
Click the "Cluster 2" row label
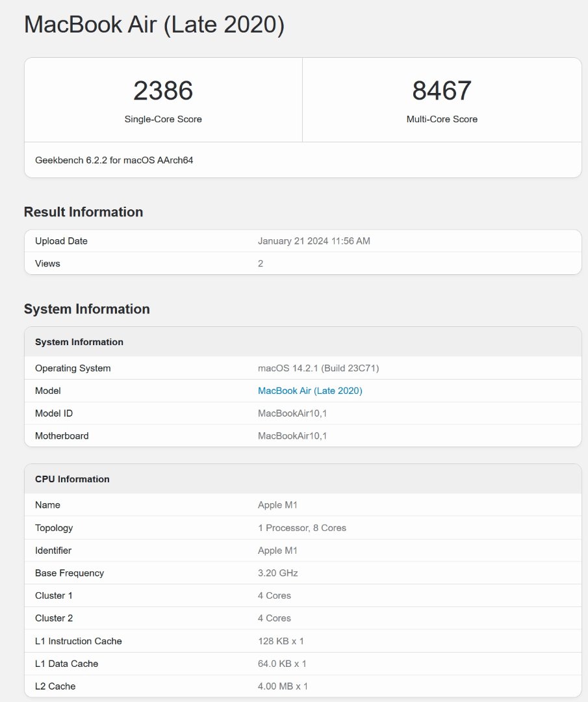pos(54,618)
